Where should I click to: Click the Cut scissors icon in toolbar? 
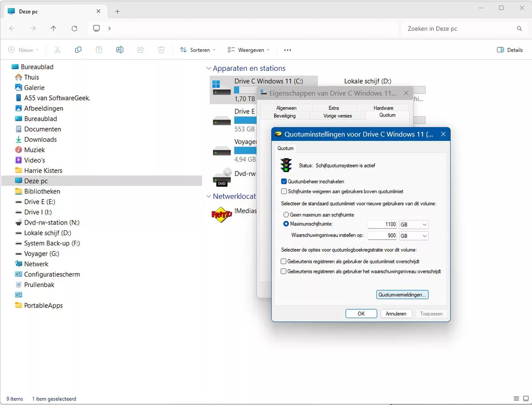coord(57,50)
